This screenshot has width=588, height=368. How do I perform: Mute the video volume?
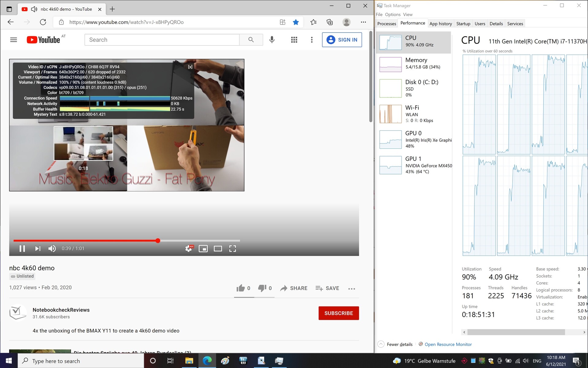click(52, 248)
